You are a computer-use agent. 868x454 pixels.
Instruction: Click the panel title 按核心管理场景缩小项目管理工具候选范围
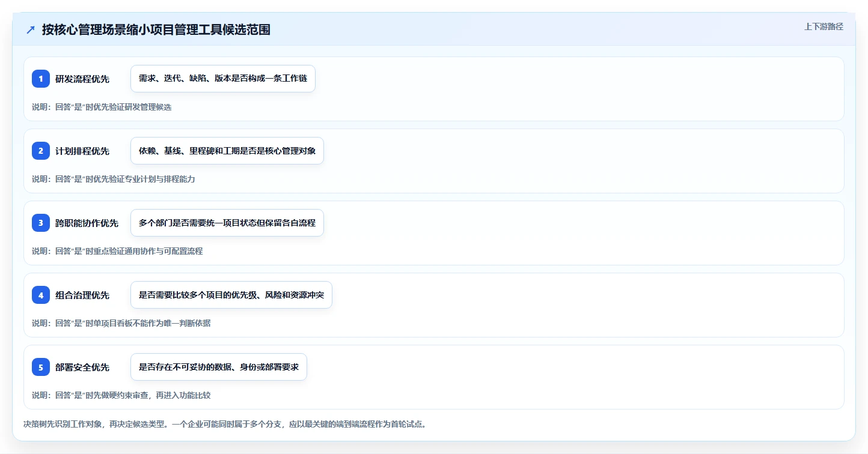(156, 29)
